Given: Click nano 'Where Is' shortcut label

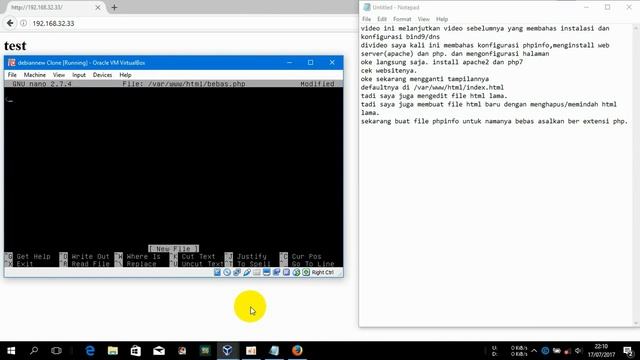Looking at the screenshot, I should click(x=143, y=257).
